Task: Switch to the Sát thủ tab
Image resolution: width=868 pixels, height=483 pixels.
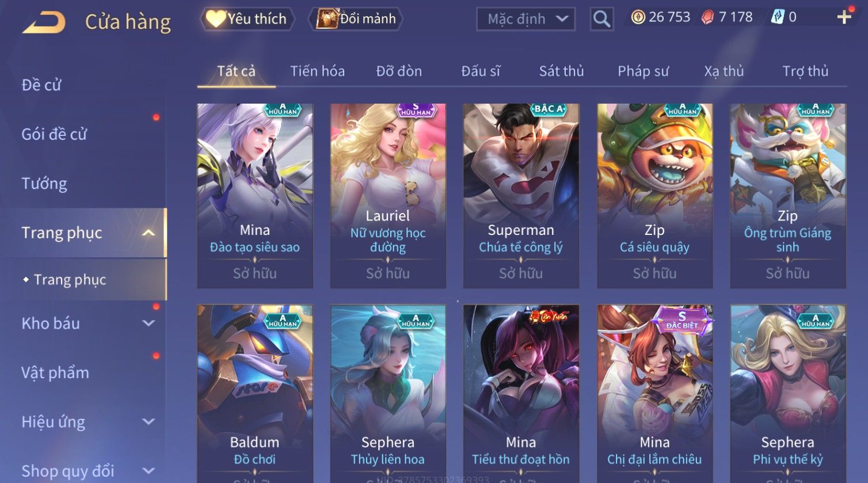Action: 561,71
